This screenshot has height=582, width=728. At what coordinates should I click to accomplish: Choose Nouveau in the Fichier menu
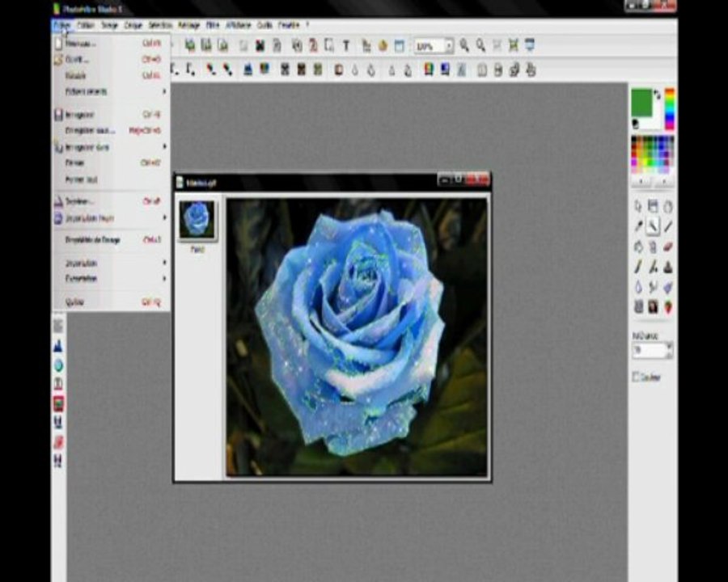112,44
